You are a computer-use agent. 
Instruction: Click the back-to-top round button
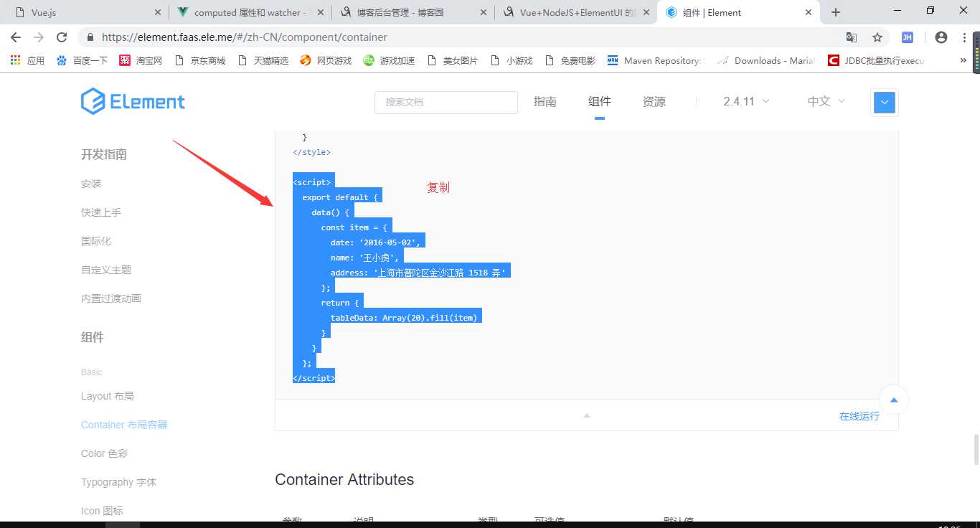pos(894,400)
